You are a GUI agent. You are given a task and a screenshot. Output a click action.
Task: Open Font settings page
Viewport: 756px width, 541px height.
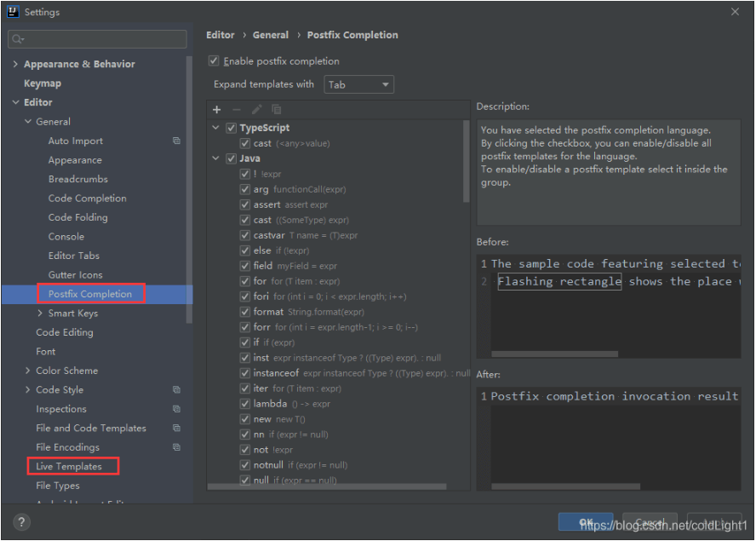46,351
